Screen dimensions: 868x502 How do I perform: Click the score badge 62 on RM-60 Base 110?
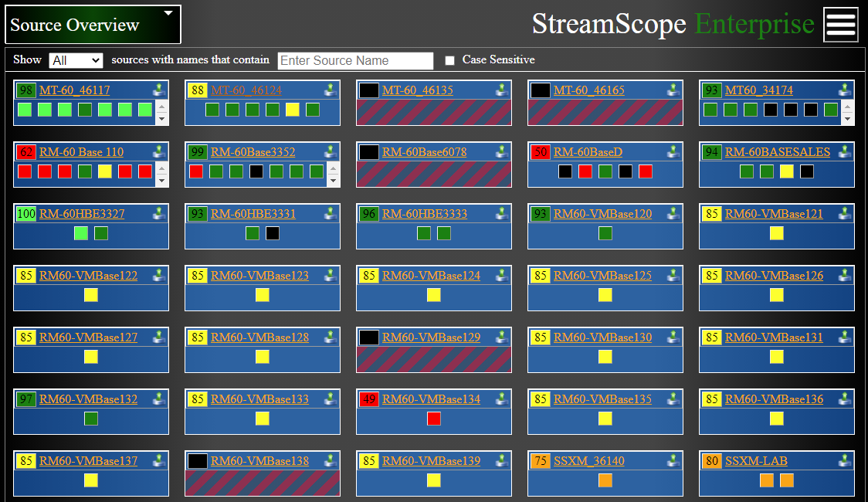coord(26,152)
